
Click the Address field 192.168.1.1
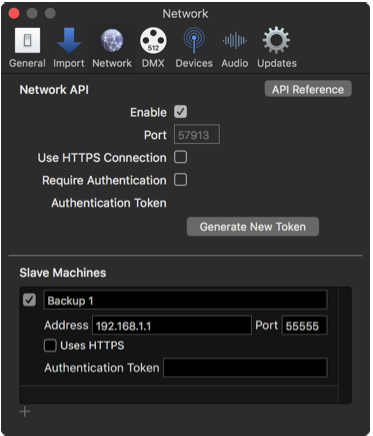[172, 325]
